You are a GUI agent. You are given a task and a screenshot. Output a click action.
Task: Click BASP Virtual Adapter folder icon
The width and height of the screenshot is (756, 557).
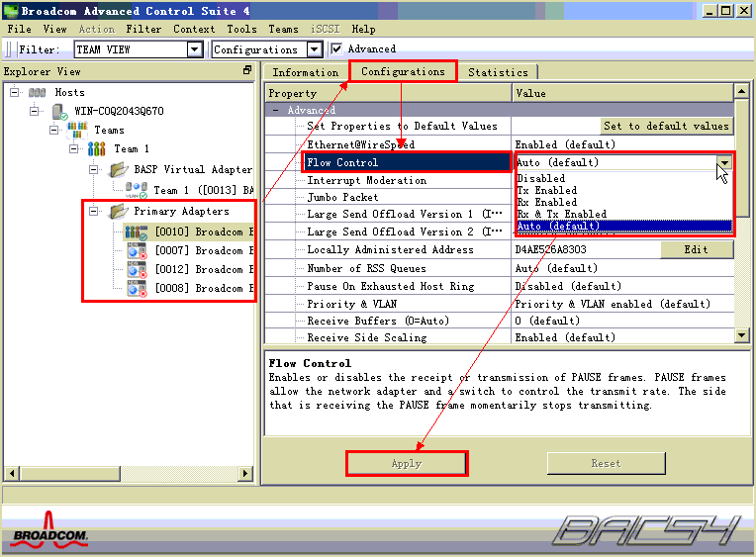118,169
